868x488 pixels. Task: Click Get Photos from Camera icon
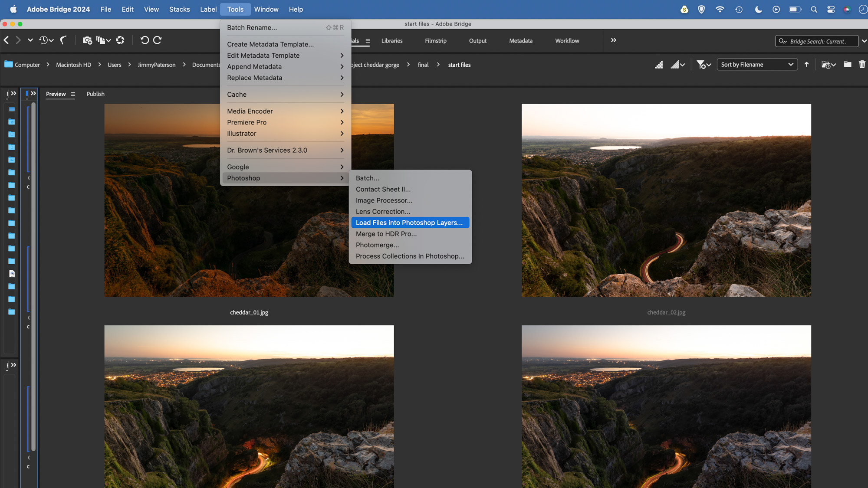(x=87, y=40)
